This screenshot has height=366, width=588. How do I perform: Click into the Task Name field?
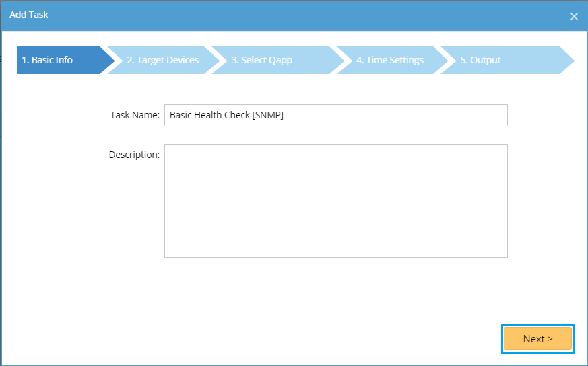(x=336, y=115)
